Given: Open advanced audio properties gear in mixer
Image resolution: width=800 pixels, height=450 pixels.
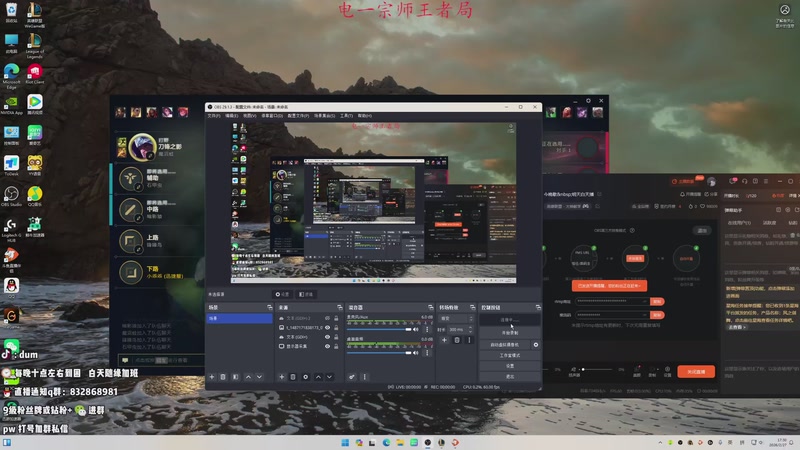Looking at the screenshot, I should coord(352,377).
